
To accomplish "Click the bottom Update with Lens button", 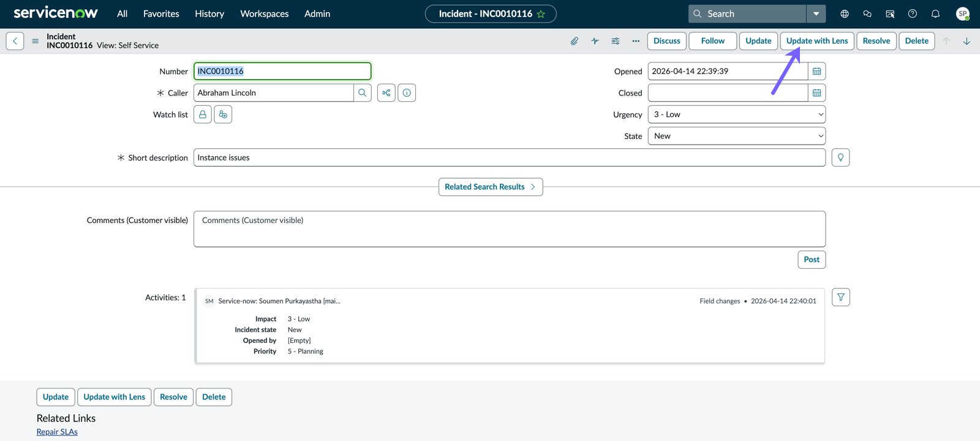I will pyautogui.click(x=115, y=397).
